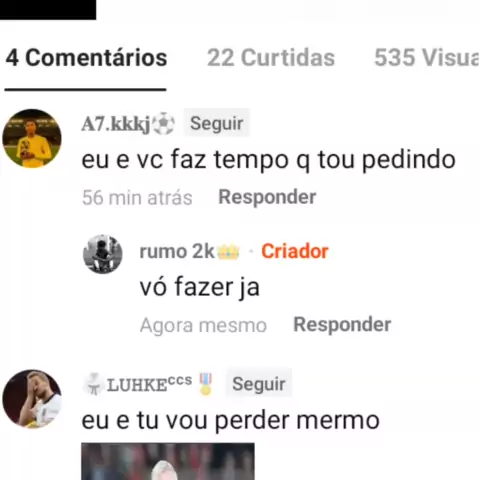Open rumo 2k username link
Screen dimensions: 480x480
(177, 251)
